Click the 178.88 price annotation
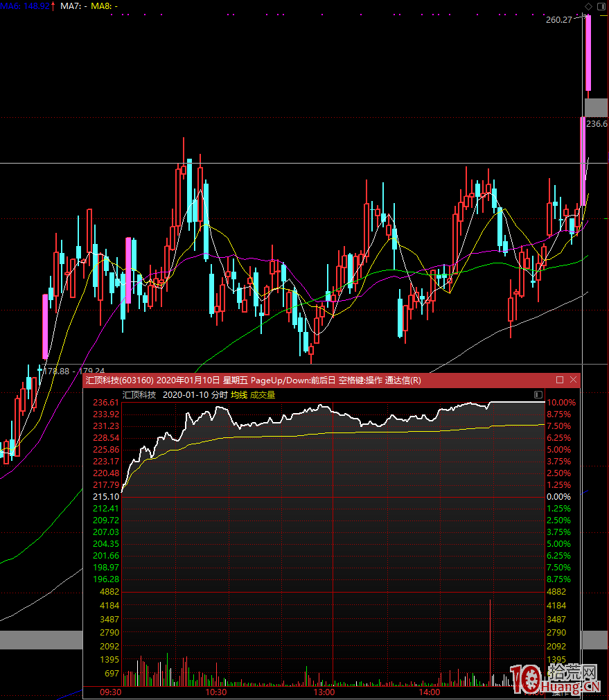The width and height of the screenshot is (609, 700). (x=55, y=371)
